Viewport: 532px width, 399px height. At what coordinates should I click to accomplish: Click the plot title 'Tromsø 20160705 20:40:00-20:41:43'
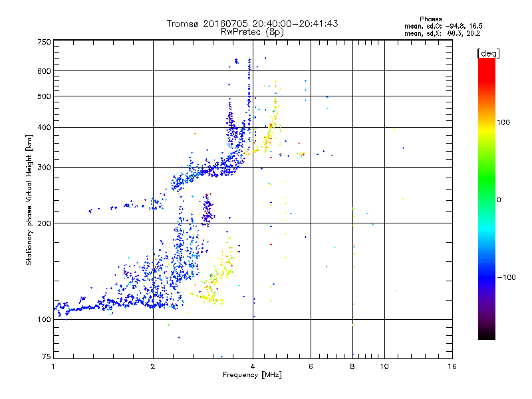(252, 23)
